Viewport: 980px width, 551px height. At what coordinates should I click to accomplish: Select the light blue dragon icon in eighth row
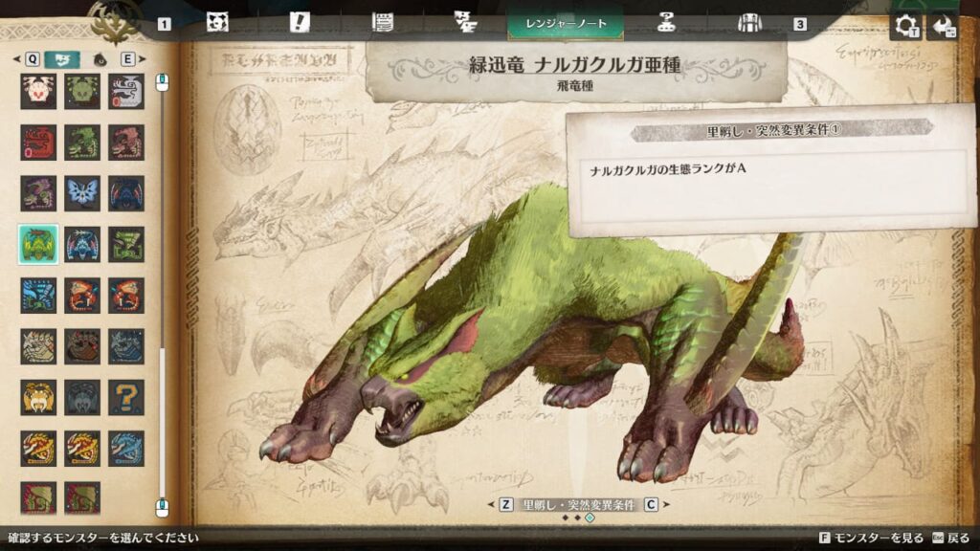tap(125, 449)
